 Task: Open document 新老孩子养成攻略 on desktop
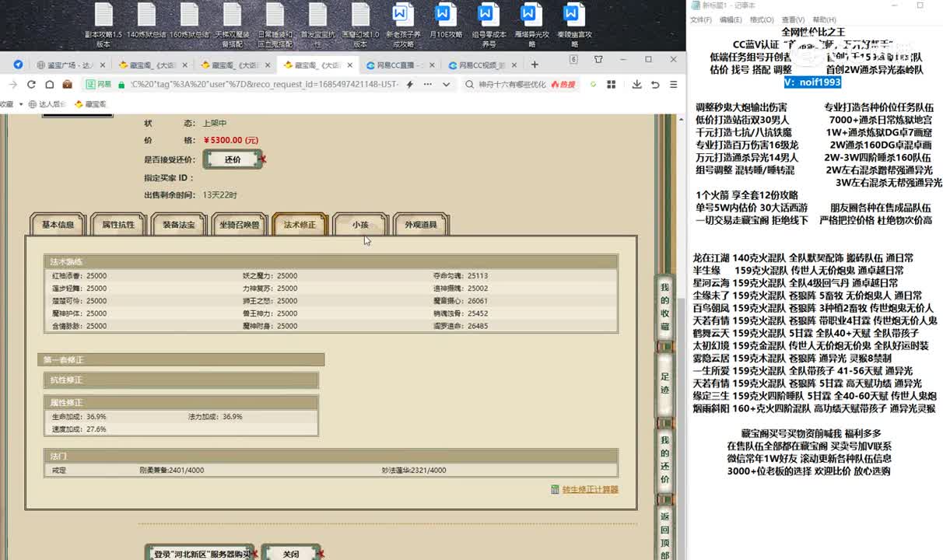pos(402,25)
